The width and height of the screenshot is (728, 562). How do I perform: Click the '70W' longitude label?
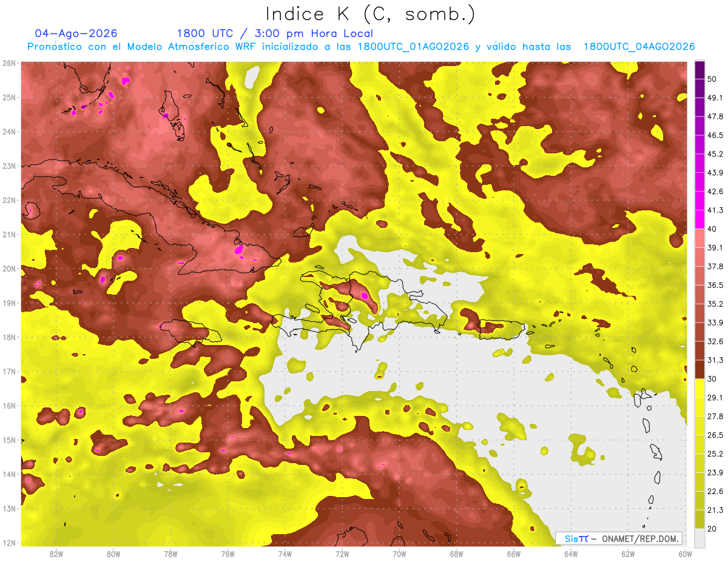(x=399, y=554)
